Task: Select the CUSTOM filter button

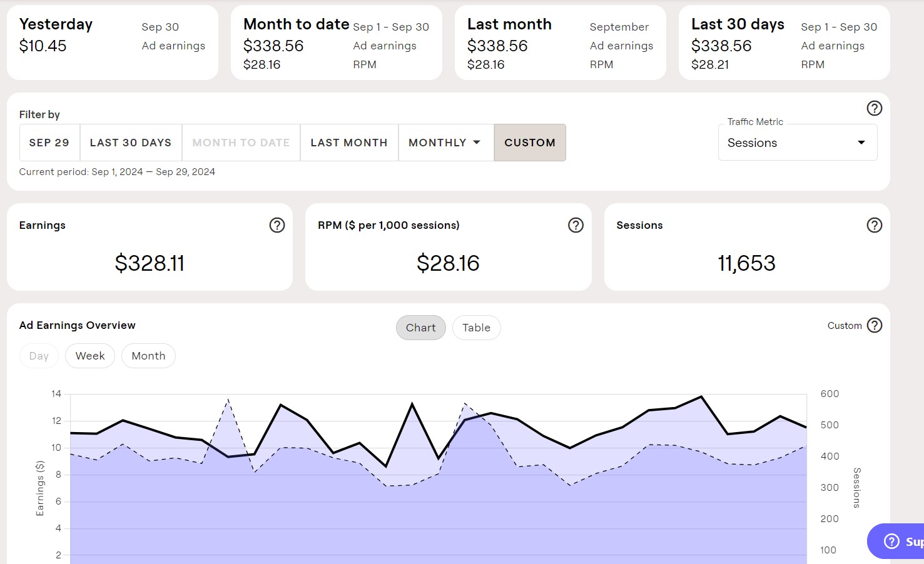Action: tap(530, 143)
